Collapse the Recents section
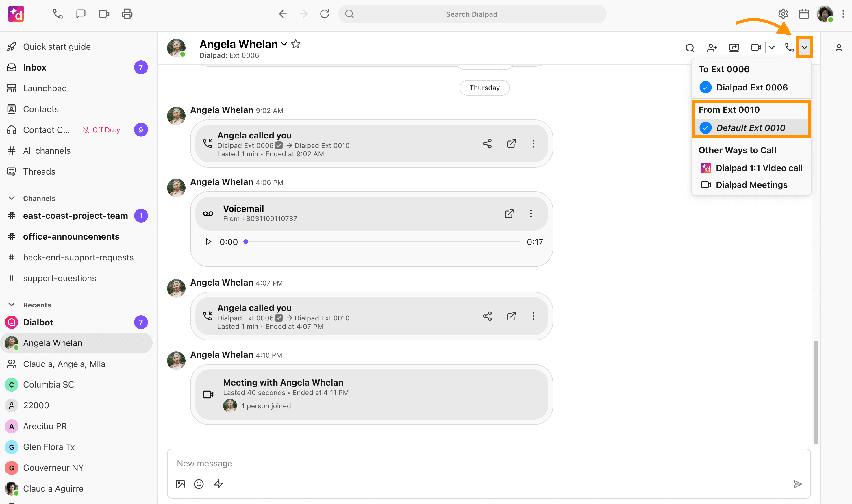Screen dimensions: 852x504 point(12,304)
